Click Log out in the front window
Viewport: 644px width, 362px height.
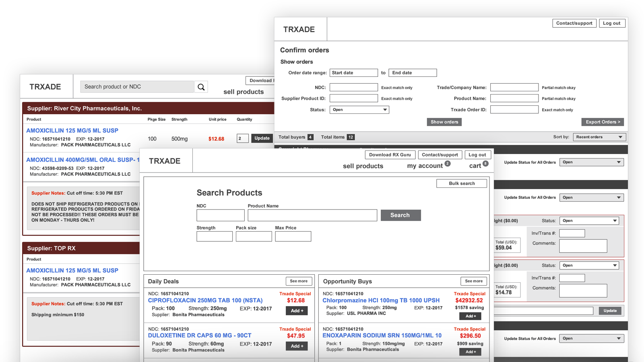click(477, 155)
